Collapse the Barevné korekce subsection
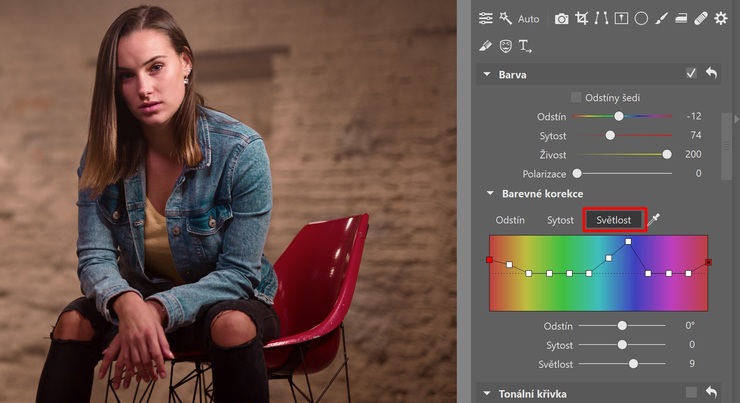 [x=490, y=193]
